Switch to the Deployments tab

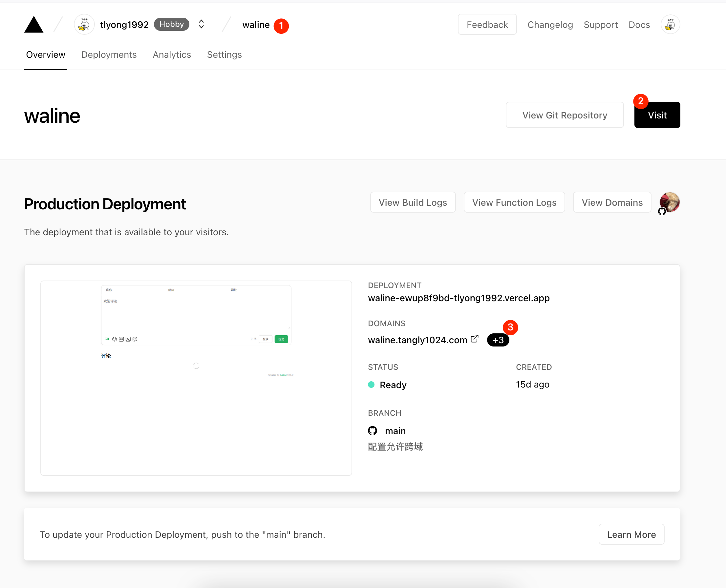[x=109, y=54]
